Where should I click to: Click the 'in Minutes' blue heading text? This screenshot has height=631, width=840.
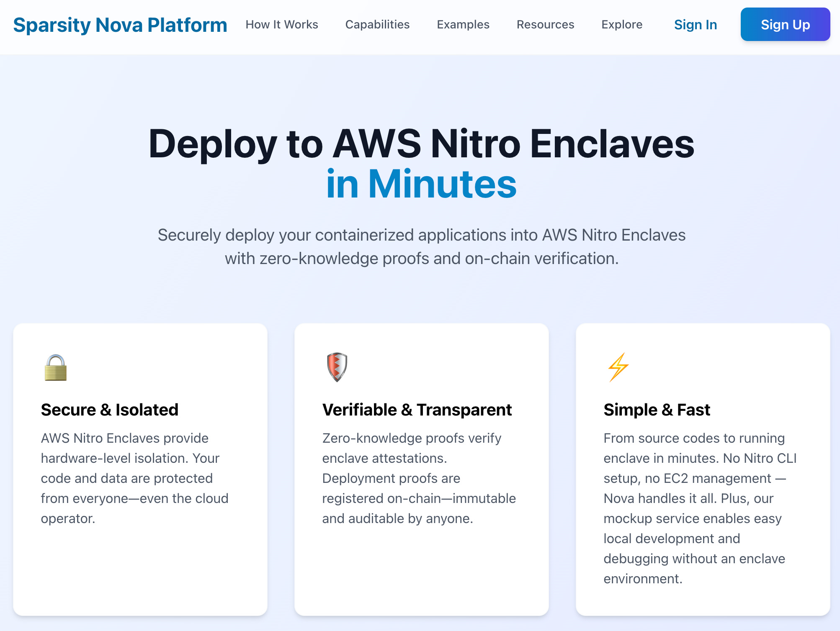pos(421,184)
